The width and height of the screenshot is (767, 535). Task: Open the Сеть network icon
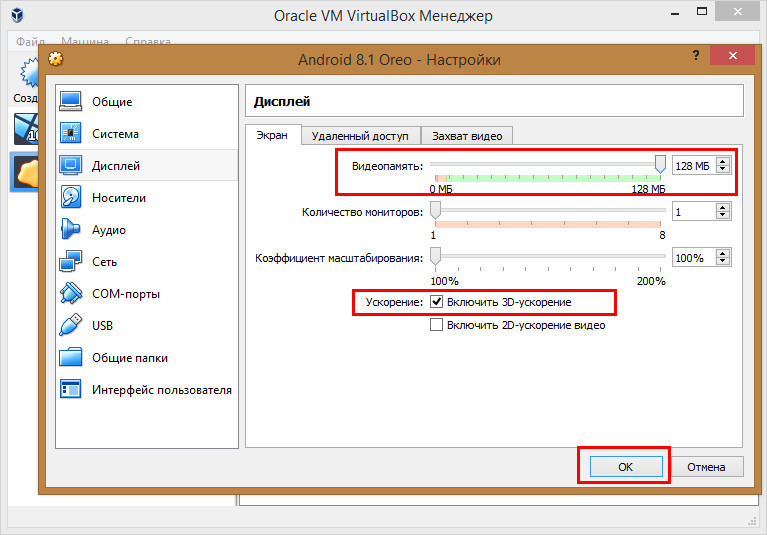click(71, 261)
